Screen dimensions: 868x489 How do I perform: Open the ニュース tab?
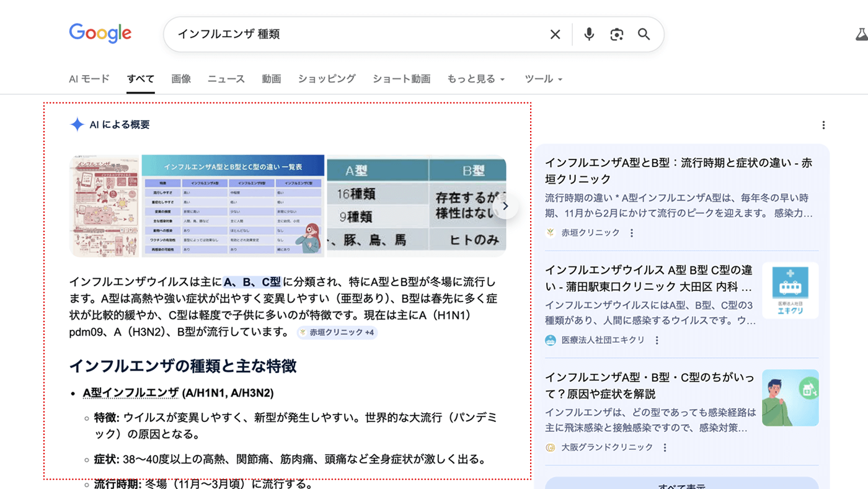click(x=226, y=79)
